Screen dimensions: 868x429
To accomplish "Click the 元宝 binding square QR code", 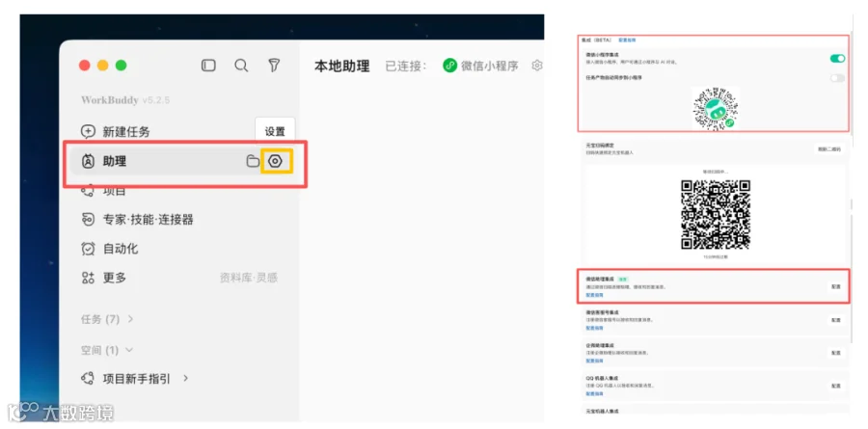I will 716,215.
